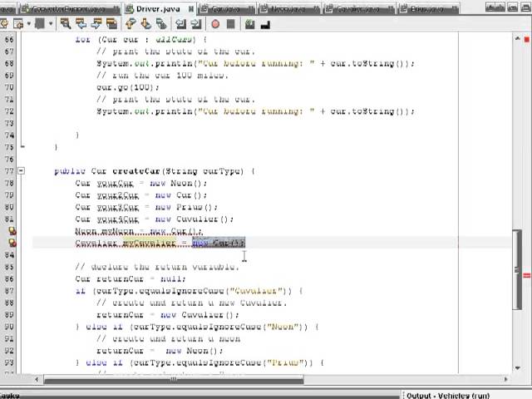532x399 pixels.
Task: Click horizontal scrollbar right arrow
Action: click(x=506, y=379)
